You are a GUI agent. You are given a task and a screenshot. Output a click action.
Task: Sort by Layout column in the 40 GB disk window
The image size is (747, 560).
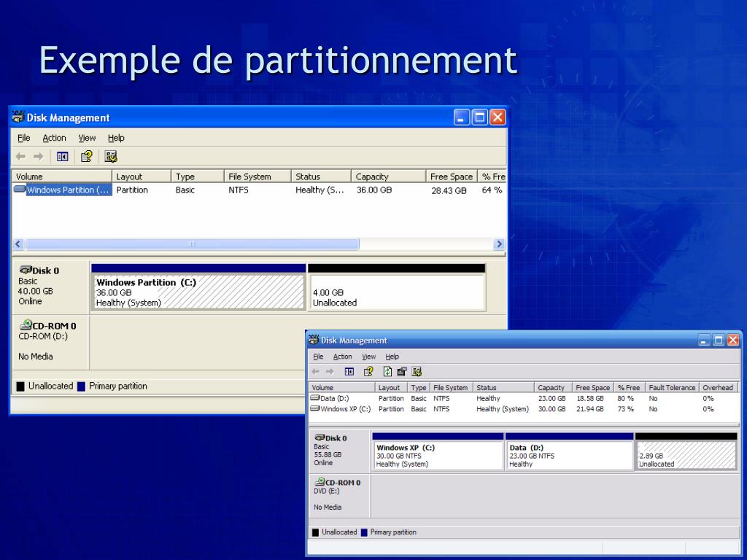(142, 176)
